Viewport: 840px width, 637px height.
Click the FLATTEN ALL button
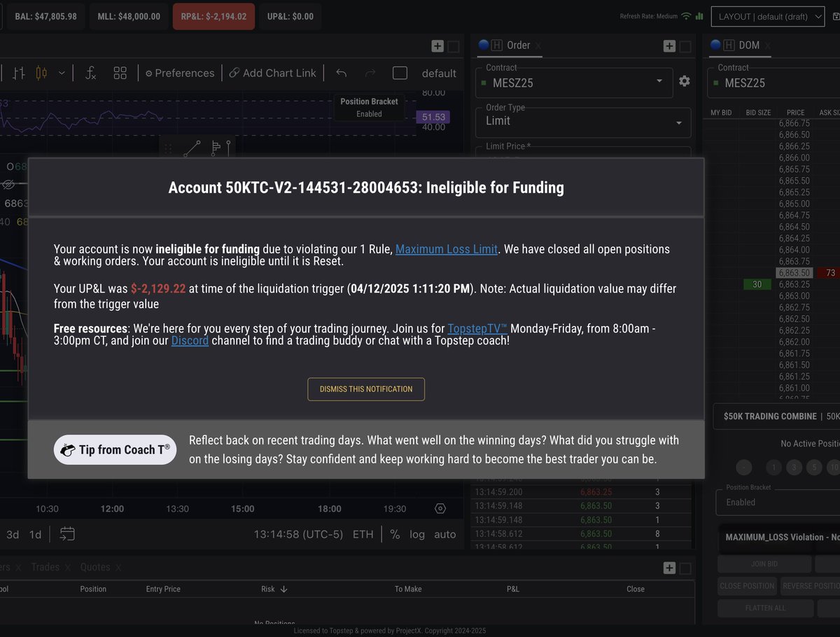[766, 608]
